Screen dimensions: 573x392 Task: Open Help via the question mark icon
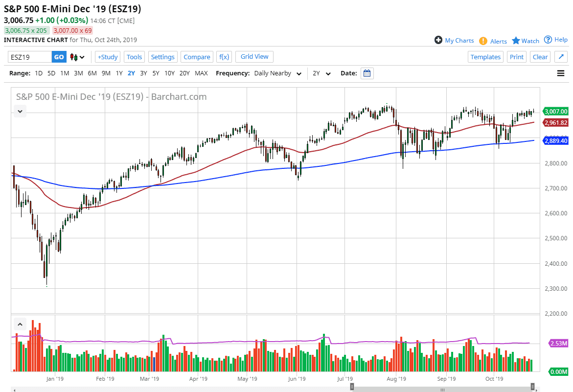coord(547,40)
